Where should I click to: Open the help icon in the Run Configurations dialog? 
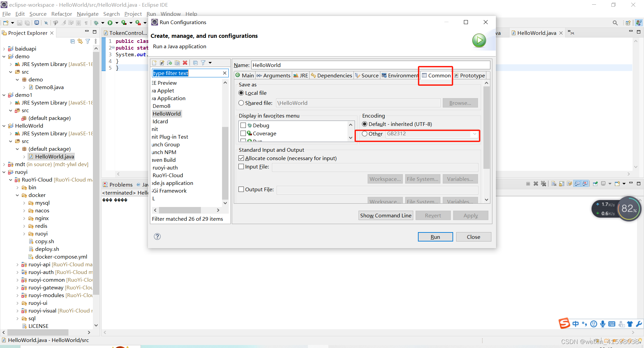tap(157, 236)
